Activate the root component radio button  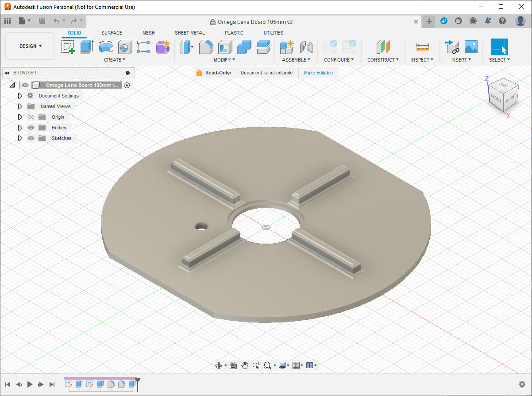[127, 85]
